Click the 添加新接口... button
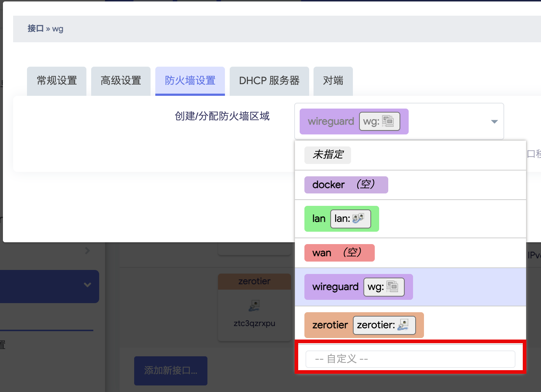This screenshot has height=392, width=541. tap(171, 371)
